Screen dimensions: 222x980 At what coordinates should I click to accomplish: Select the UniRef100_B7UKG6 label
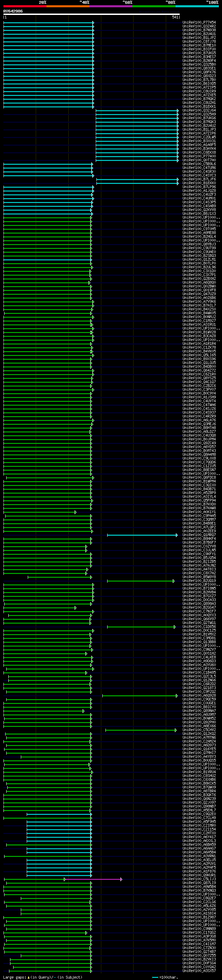[199, 118]
